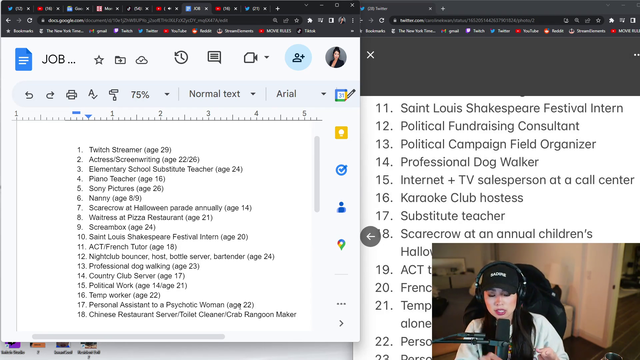The width and height of the screenshot is (640, 360).
Task: Switch to the first Twitter tab in left browser
Action: click(x=18, y=9)
